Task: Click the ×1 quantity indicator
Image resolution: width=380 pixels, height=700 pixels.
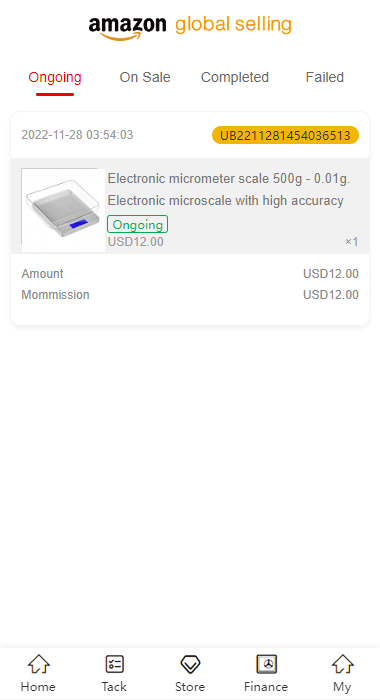Action: (351, 242)
